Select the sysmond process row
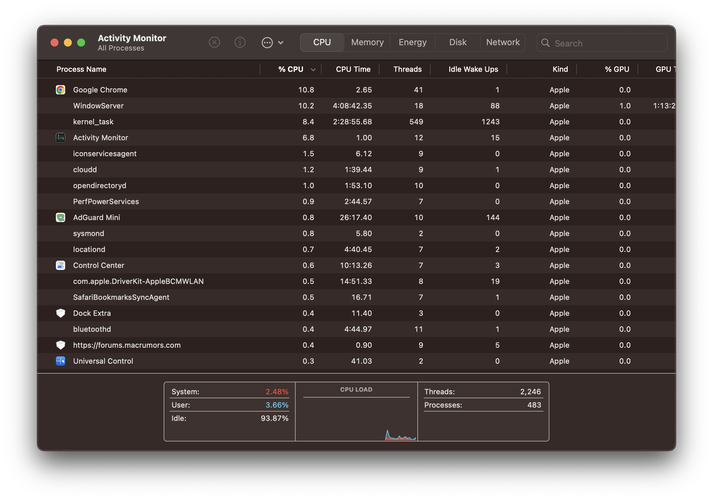The height and width of the screenshot is (500, 713). [x=356, y=233]
